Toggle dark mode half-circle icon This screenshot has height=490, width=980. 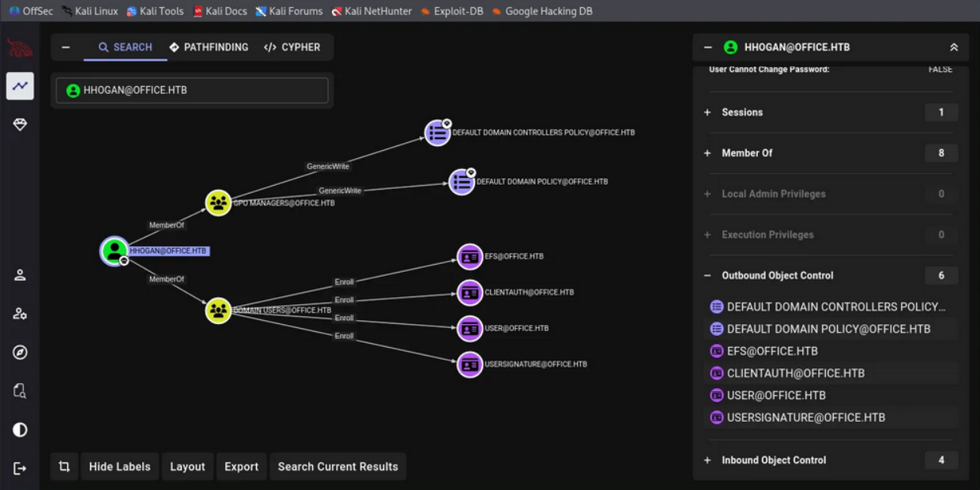tap(20, 430)
